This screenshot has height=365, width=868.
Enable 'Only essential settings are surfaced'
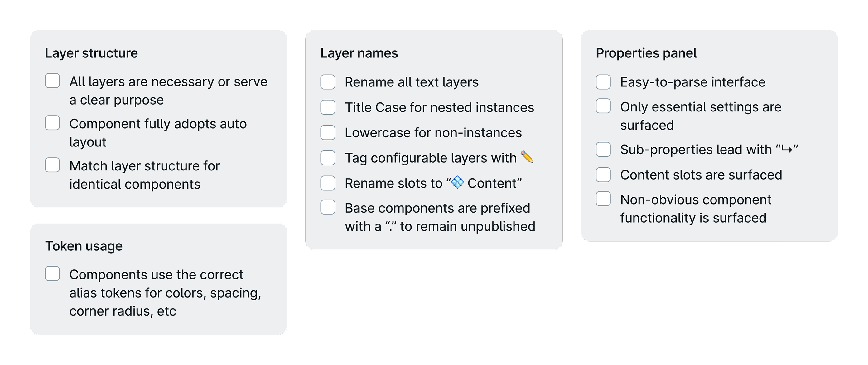coord(603,106)
